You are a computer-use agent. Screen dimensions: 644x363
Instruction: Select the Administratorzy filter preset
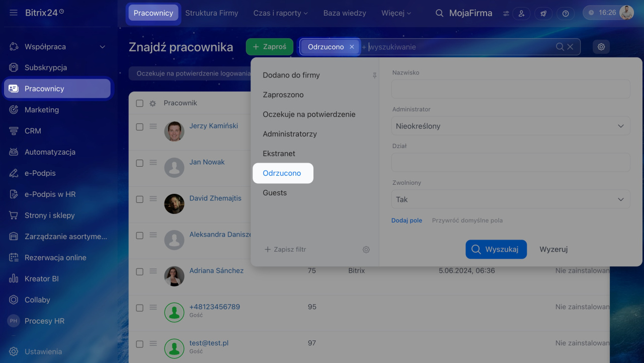tap(290, 134)
